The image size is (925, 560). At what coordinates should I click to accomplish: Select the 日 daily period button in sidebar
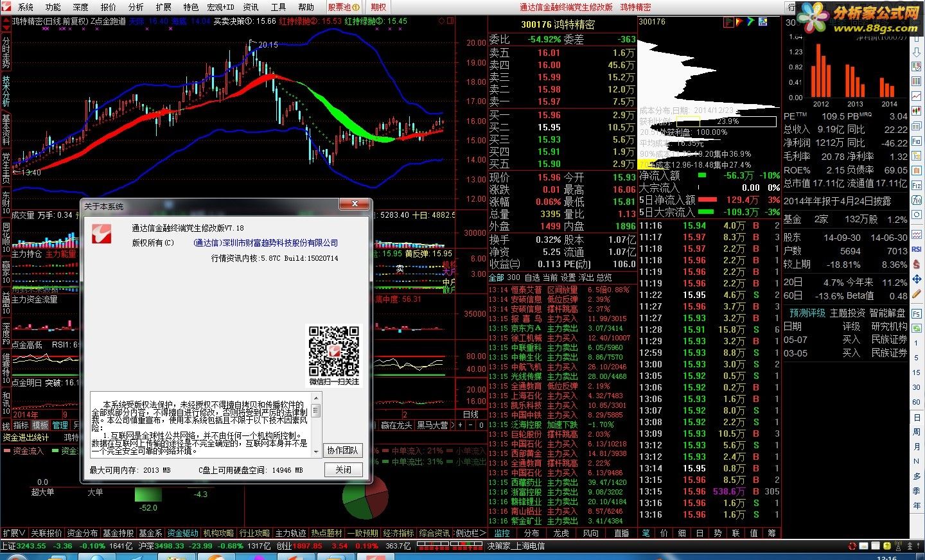coord(917,417)
